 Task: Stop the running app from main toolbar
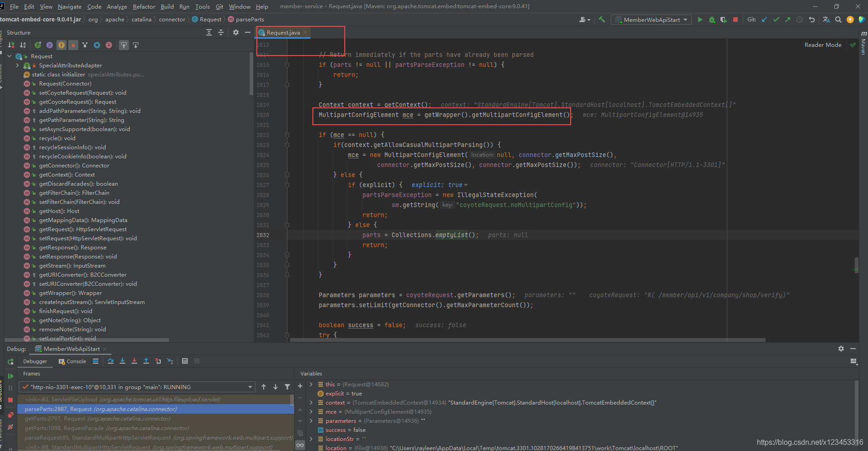pos(735,20)
